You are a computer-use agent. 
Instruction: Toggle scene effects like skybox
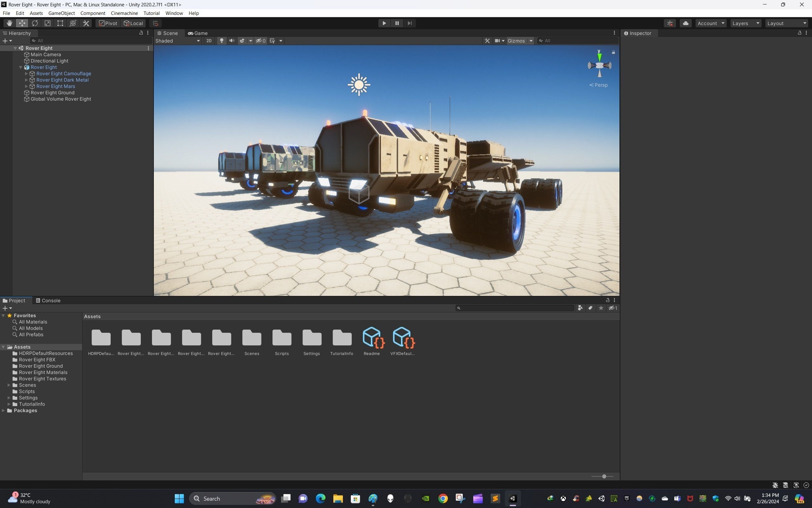242,41
